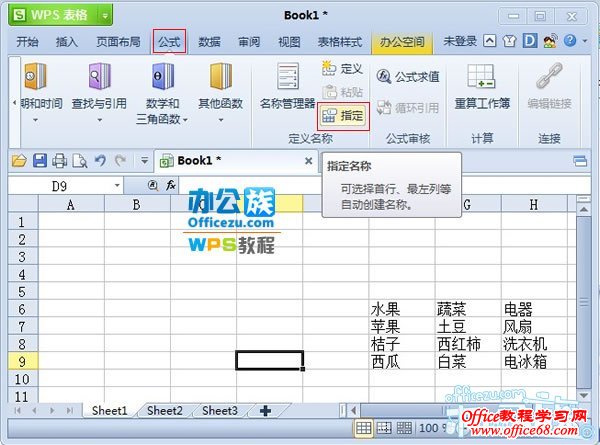Expand the 其他函数 dropdown arrow
The height and width of the screenshot is (445, 600).
point(221,120)
